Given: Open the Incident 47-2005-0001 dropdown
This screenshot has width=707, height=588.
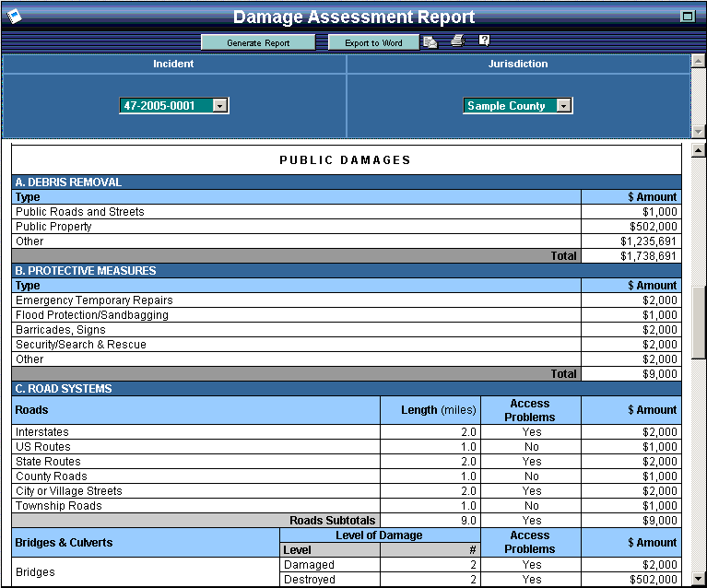Looking at the screenshot, I should tap(219, 106).
